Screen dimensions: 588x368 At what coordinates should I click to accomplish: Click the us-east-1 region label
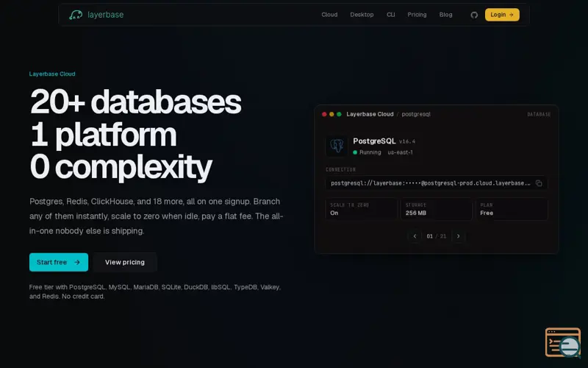pyautogui.click(x=400, y=152)
